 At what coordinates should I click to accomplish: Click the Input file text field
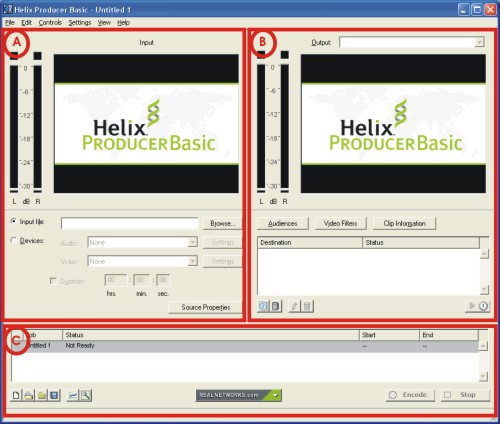point(130,223)
